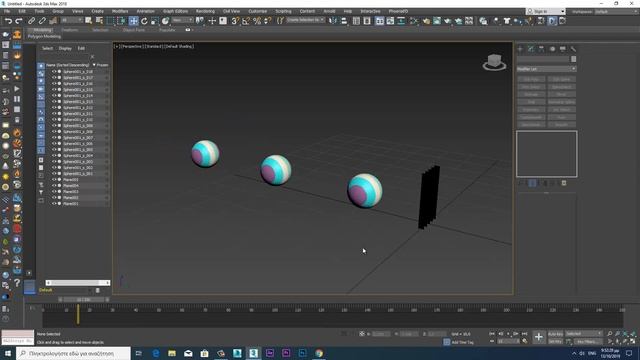Toggle the 3D Snaps button
Screen dimensions: 640x360
coord(235,21)
